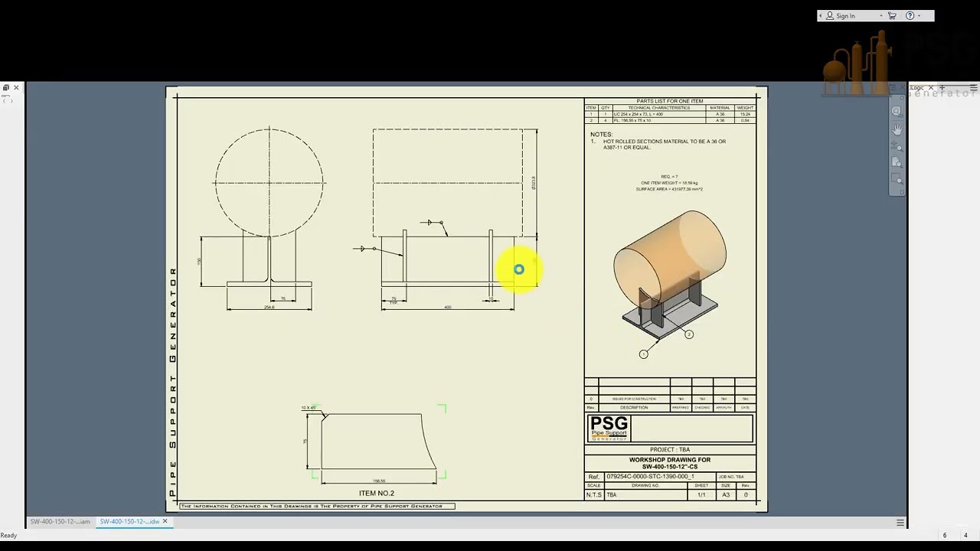This screenshot has width=980, height=551.
Task: Open the Help question mark icon
Action: [x=910, y=15]
